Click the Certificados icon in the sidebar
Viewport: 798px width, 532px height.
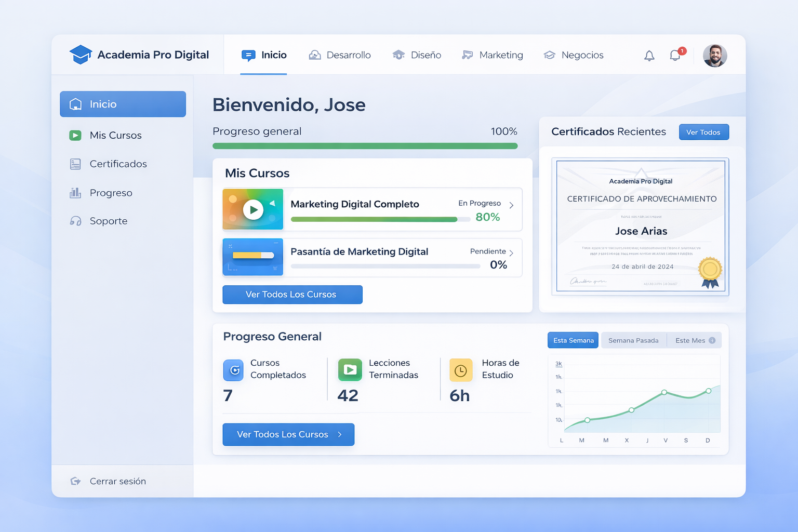pos(76,164)
